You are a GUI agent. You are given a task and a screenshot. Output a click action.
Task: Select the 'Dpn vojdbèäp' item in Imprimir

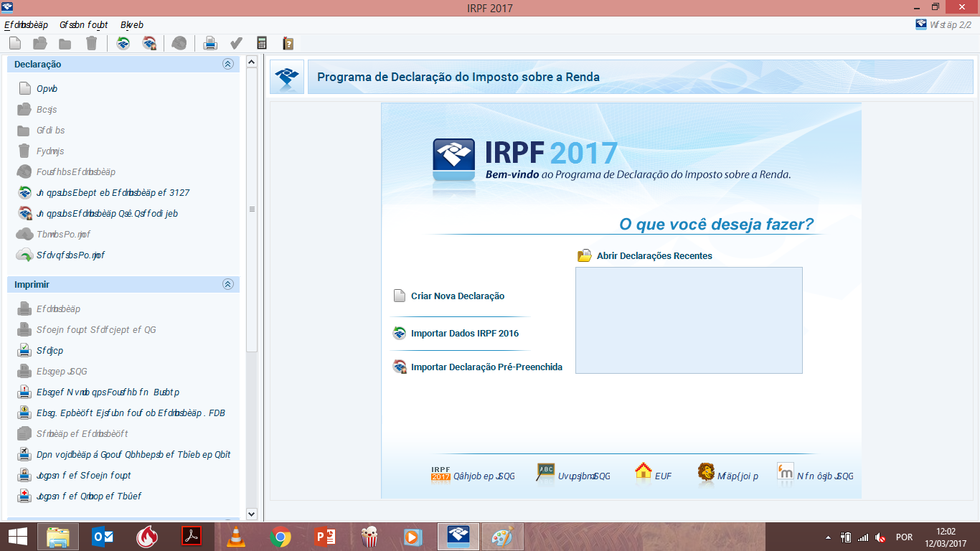(x=134, y=455)
